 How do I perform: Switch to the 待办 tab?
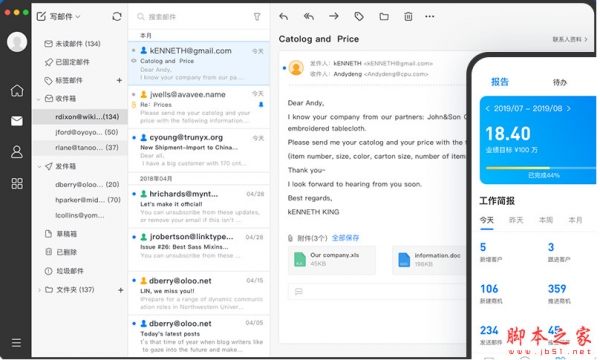click(x=559, y=82)
